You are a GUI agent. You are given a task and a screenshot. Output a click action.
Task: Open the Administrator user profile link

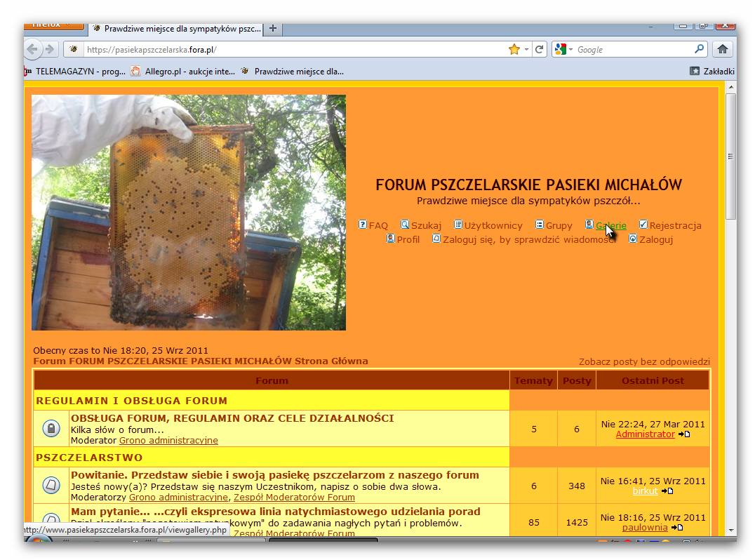click(x=646, y=434)
